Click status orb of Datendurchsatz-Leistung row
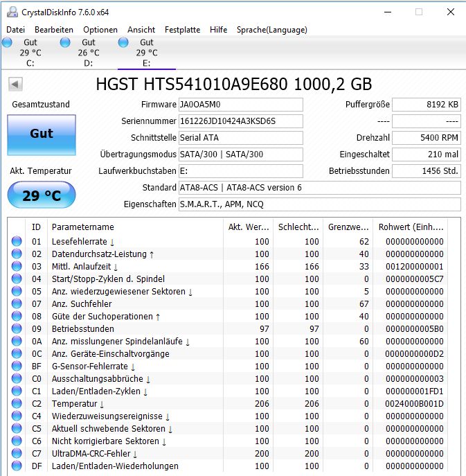The image size is (466, 476). 17,254
